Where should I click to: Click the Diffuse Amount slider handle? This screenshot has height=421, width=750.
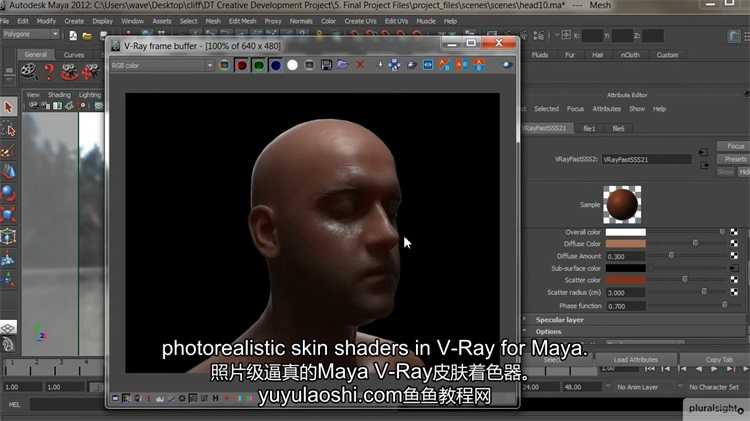[671, 256]
